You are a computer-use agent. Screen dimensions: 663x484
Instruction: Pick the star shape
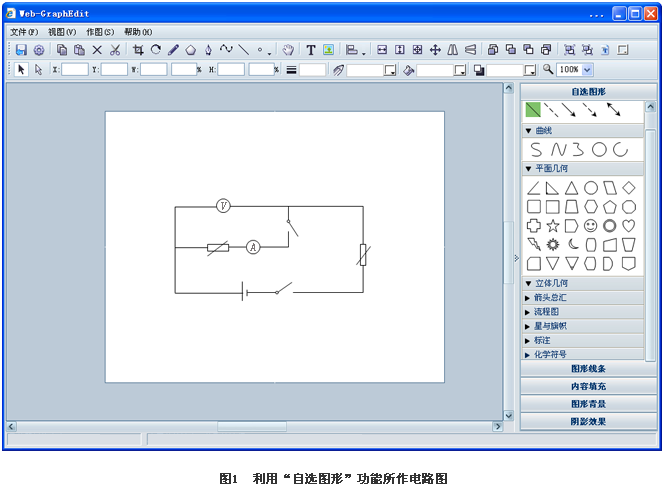pos(553,226)
